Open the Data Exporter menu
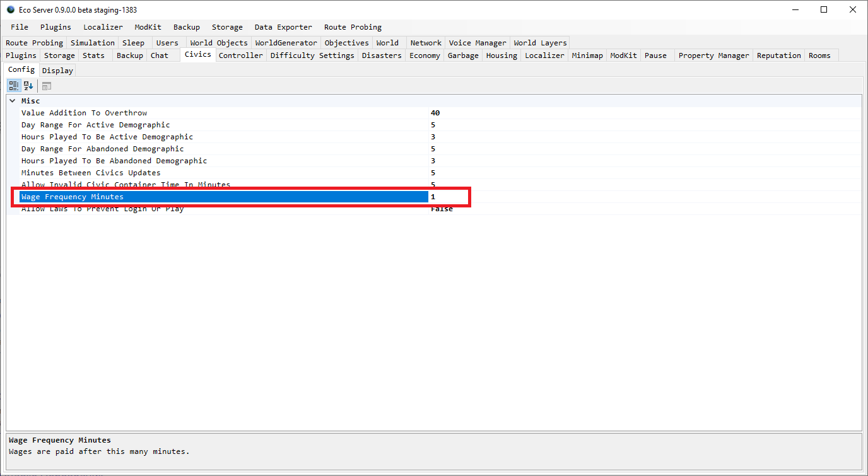Image resolution: width=868 pixels, height=476 pixels. [x=283, y=27]
